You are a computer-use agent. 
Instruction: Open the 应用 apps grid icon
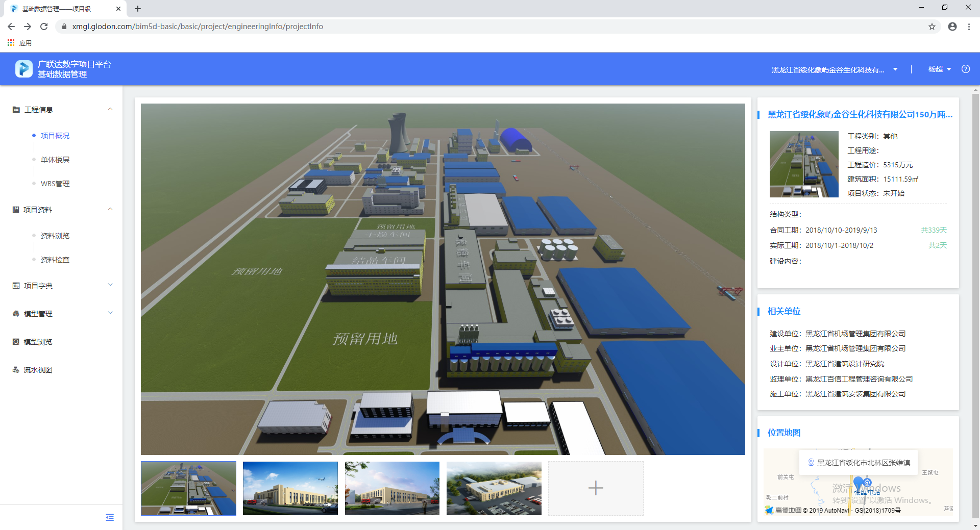(x=11, y=43)
